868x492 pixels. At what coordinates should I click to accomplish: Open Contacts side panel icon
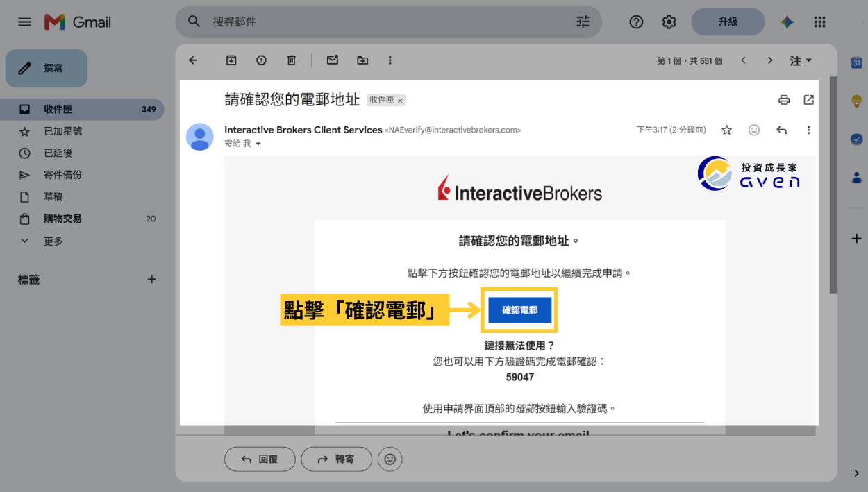(856, 177)
